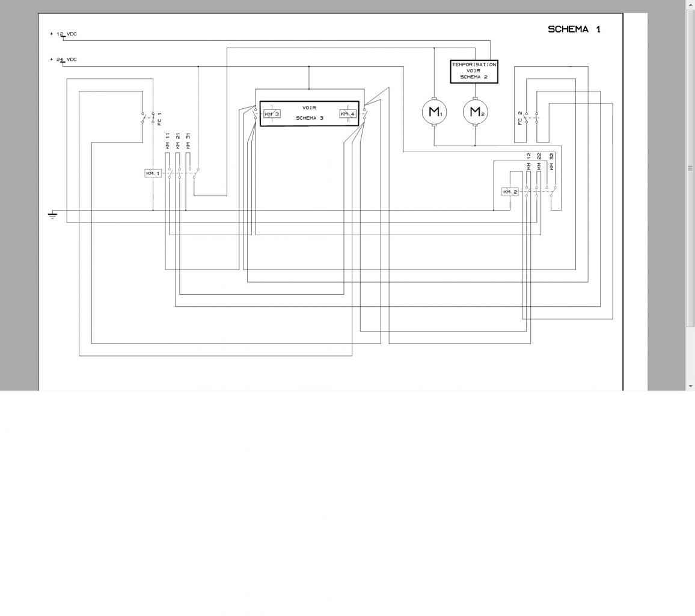Click the vertical scrollbar thumb grip
Viewport: 695px width, 616px height.
[690, 168]
